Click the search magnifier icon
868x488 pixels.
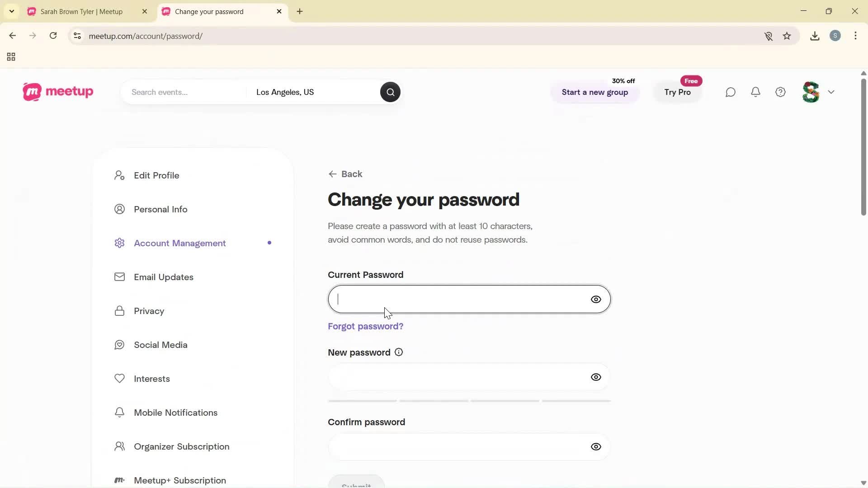390,92
